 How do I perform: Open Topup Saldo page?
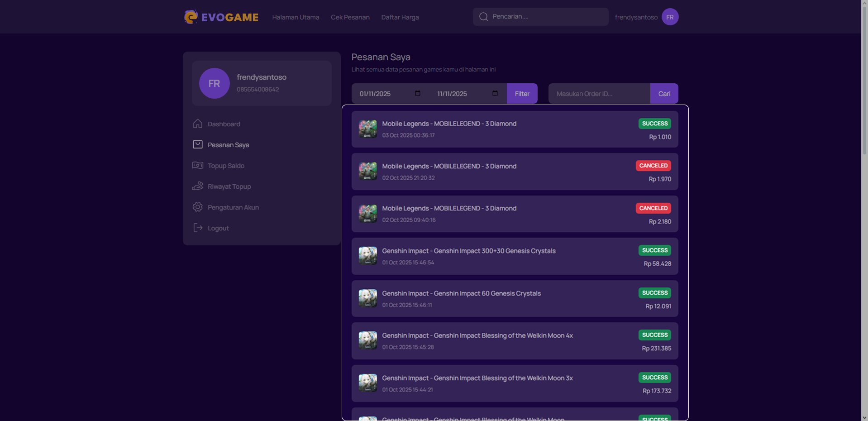point(226,166)
